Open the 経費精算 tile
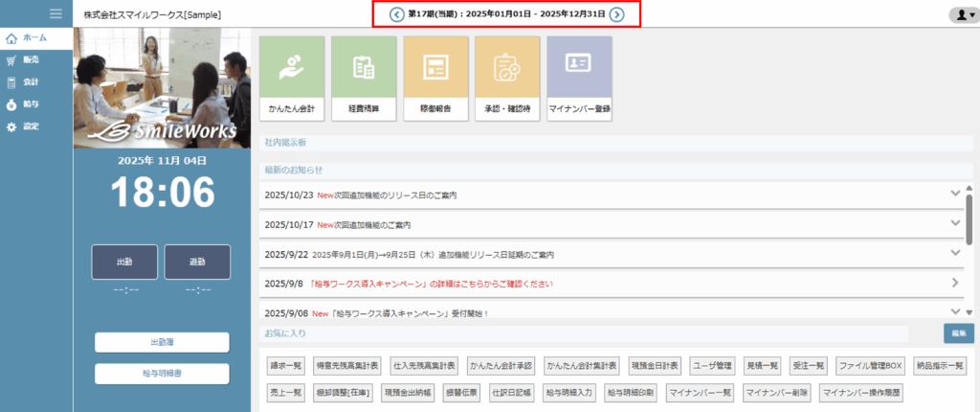The width and height of the screenshot is (980, 412). click(364, 79)
